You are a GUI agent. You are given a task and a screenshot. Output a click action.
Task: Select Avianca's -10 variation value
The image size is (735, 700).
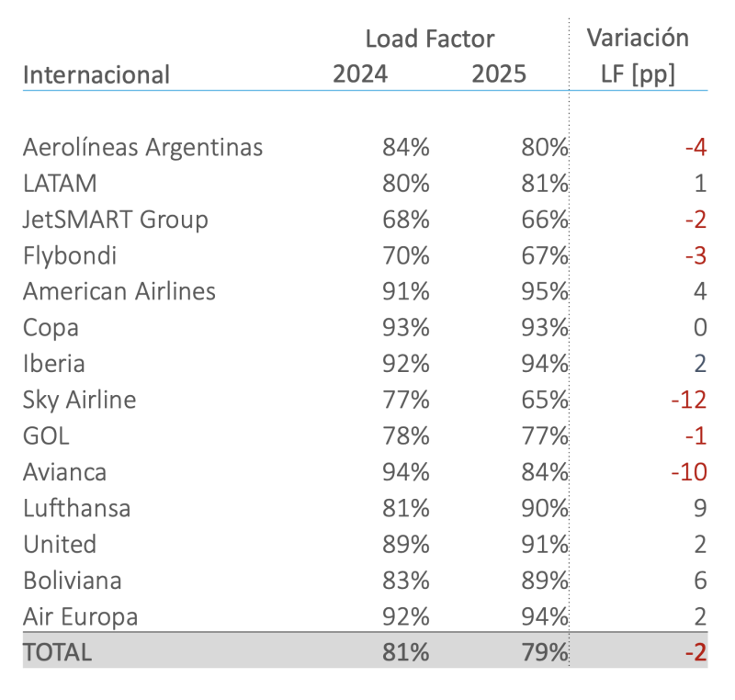click(x=688, y=472)
